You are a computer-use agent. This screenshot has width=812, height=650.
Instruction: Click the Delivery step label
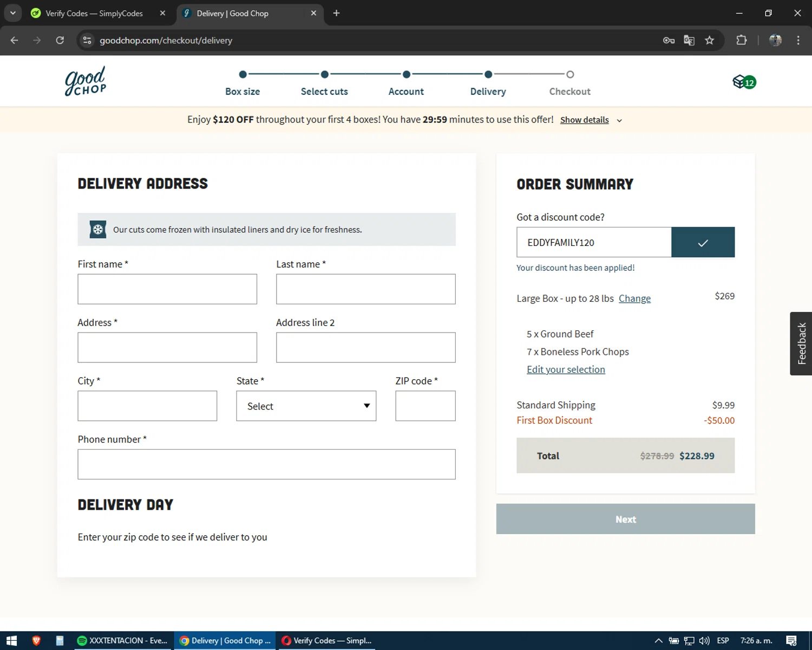[488, 92]
